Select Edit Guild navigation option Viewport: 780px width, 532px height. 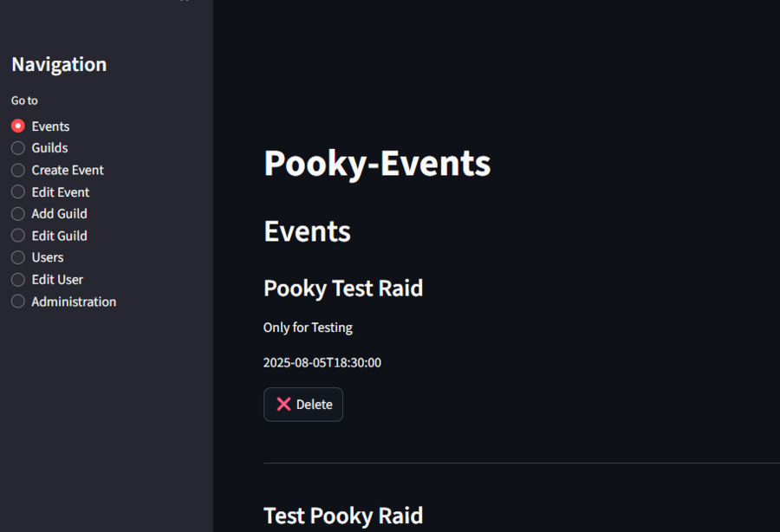point(17,235)
